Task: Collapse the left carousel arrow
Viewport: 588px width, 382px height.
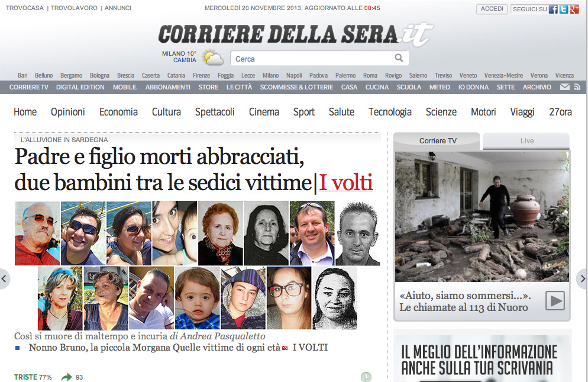Action: tap(5, 279)
